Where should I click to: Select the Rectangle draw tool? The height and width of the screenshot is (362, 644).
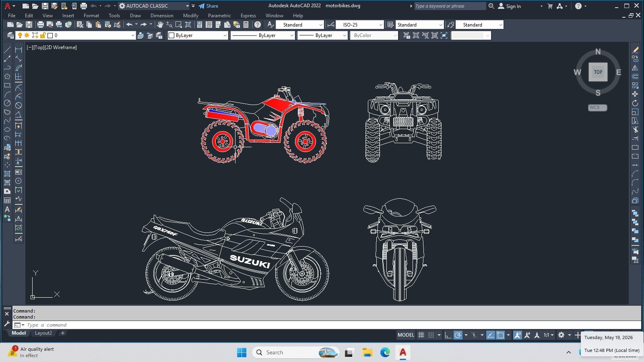[7, 85]
